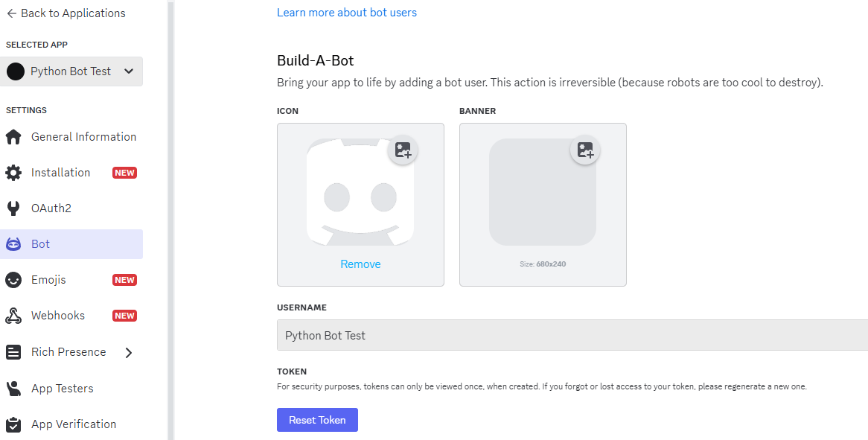Click the Python Bot Test username field
This screenshot has height=440, width=868.
click(572, 335)
